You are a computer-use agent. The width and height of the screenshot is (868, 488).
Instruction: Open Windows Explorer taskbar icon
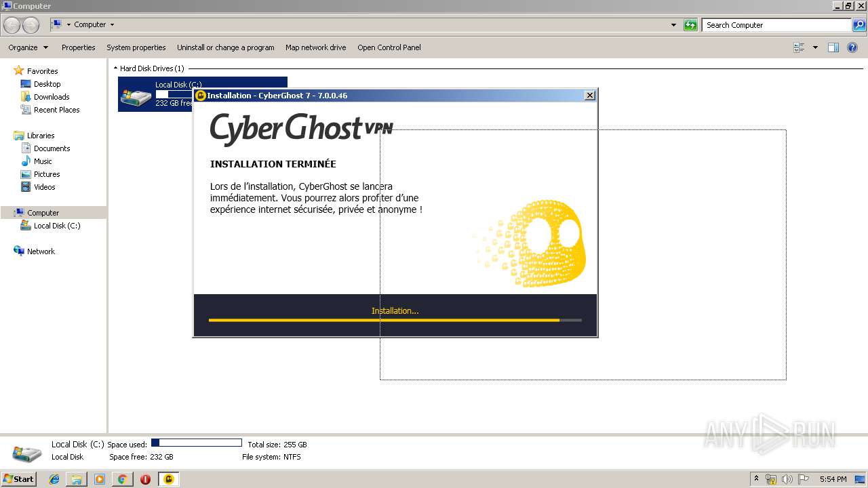[x=77, y=479]
